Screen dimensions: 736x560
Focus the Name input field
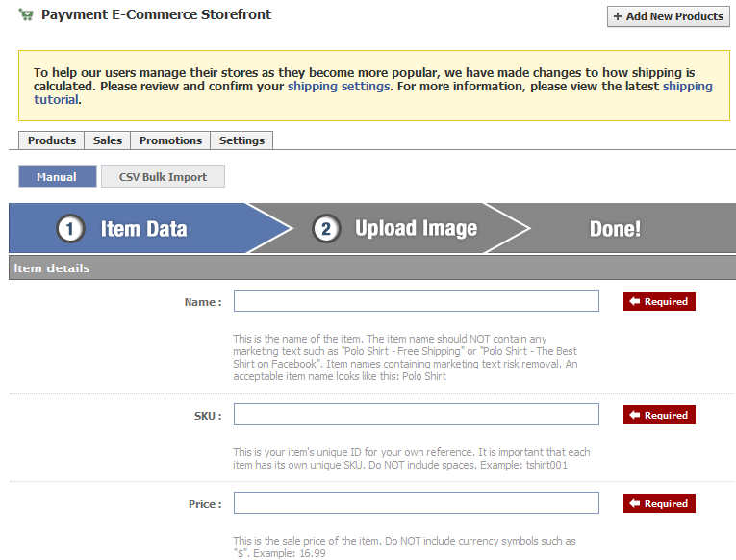coord(416,301)
